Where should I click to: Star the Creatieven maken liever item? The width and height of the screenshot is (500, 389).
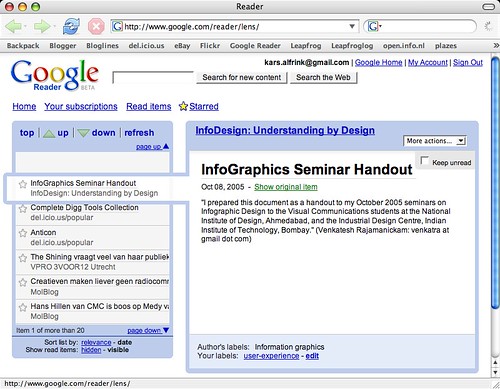pyautogui.click(x=23, y=282)
